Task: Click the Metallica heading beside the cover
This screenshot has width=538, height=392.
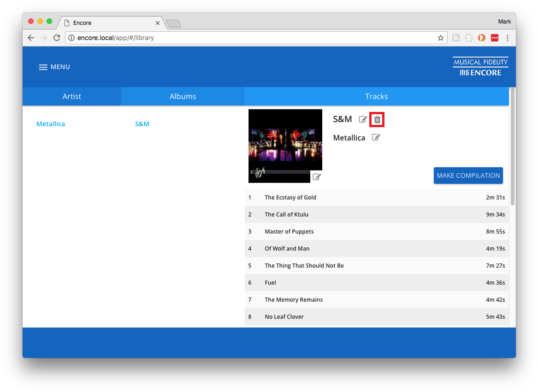Action: pos(349,138)
